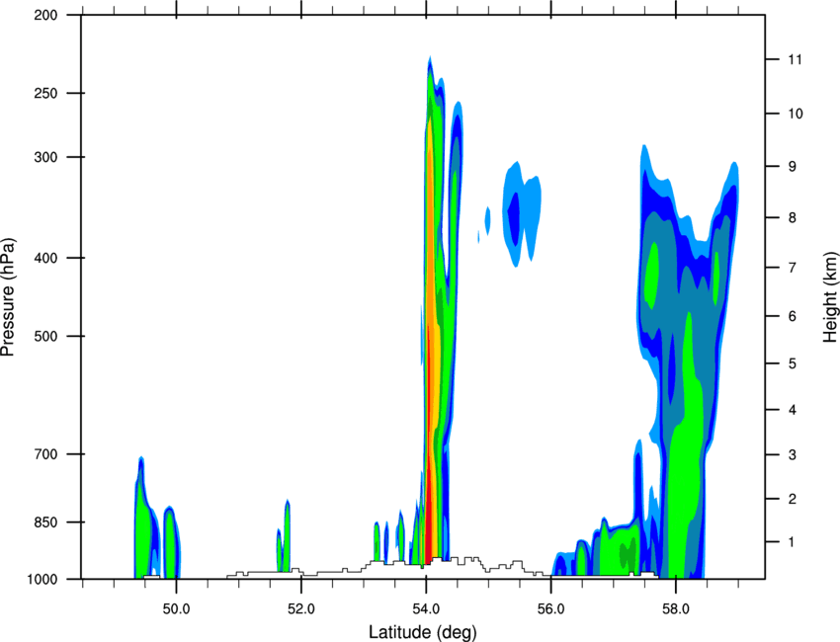Click the 3 km height label
The image size is (840, 642).
coord(793,455)
